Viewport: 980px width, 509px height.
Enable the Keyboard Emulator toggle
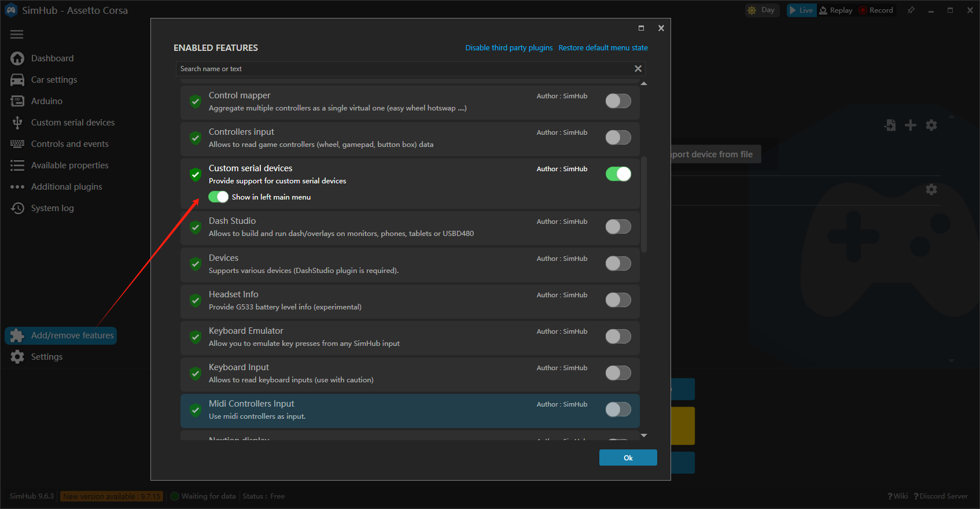(x=618, y=337)
